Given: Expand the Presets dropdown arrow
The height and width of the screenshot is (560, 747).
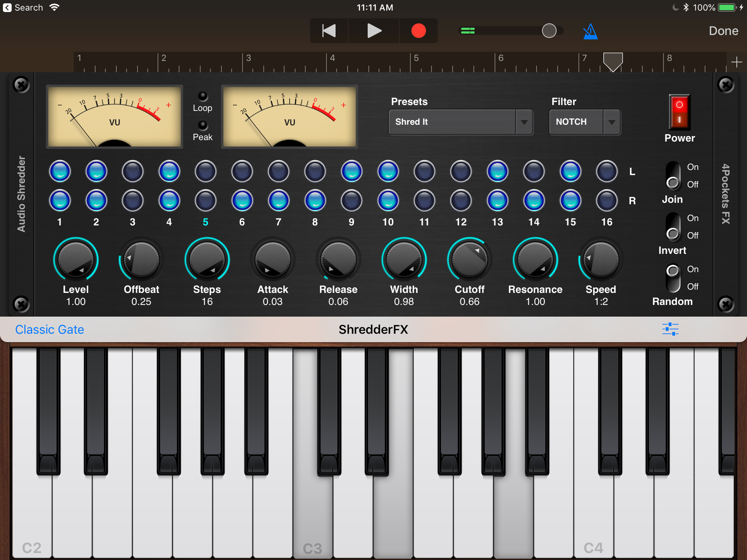Looking at the screenshot, I should (524, 122).
